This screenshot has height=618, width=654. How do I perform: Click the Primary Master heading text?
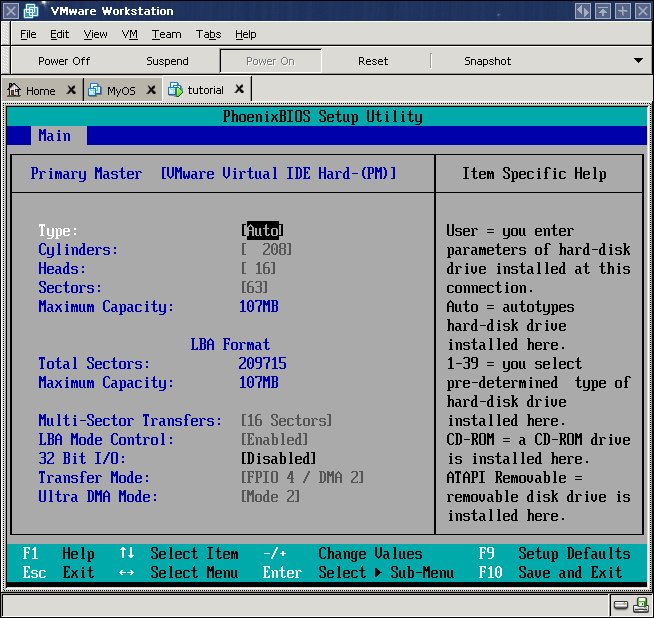tap(86, 173)
